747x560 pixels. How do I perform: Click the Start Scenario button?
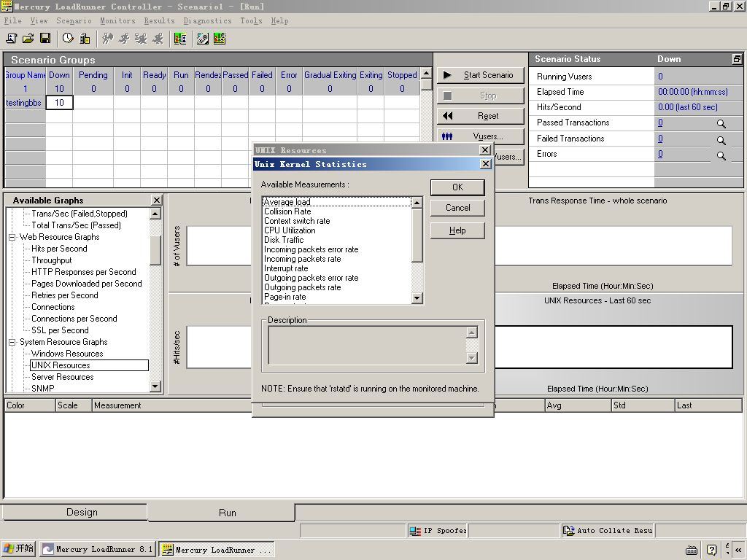(480, 75)
